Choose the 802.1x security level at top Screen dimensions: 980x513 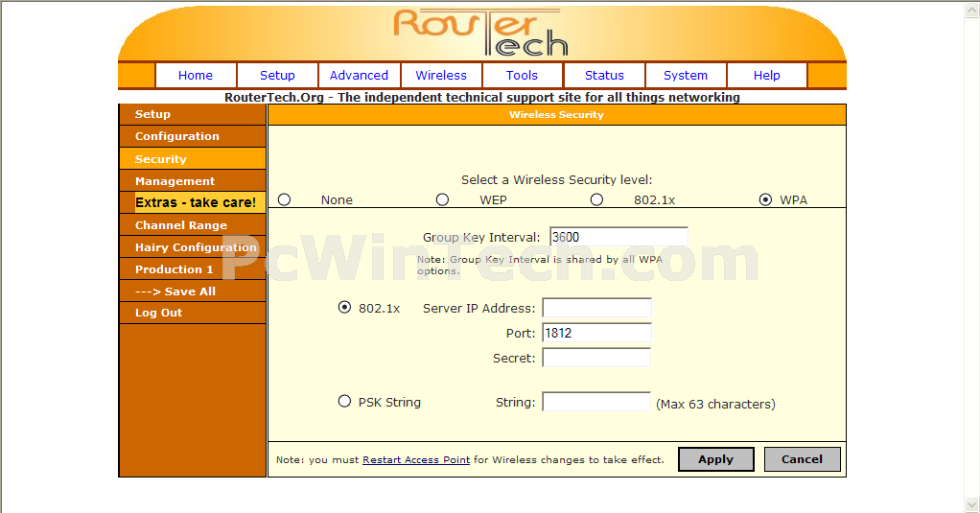point(596,199)
